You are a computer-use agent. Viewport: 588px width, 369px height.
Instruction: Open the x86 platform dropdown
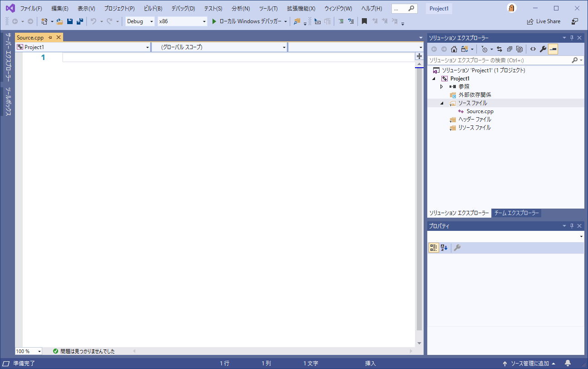coord(182,21)
